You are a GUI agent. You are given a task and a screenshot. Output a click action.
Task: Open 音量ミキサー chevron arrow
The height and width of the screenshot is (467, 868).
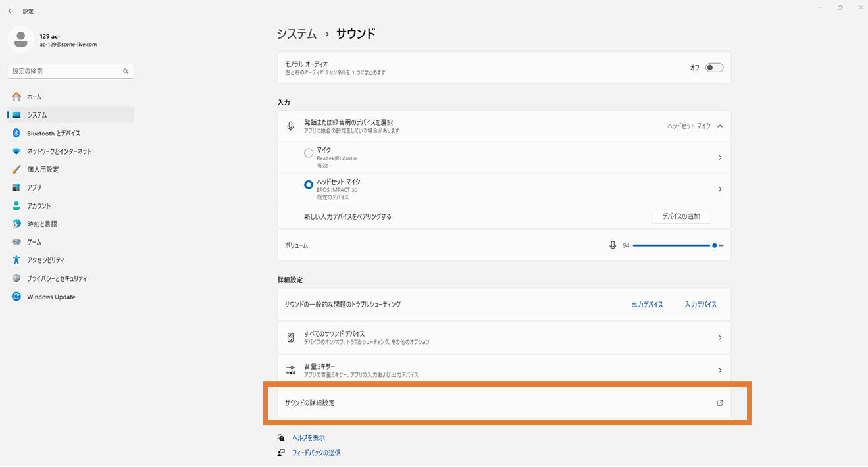pyautogui.click(x=720, y=370)
